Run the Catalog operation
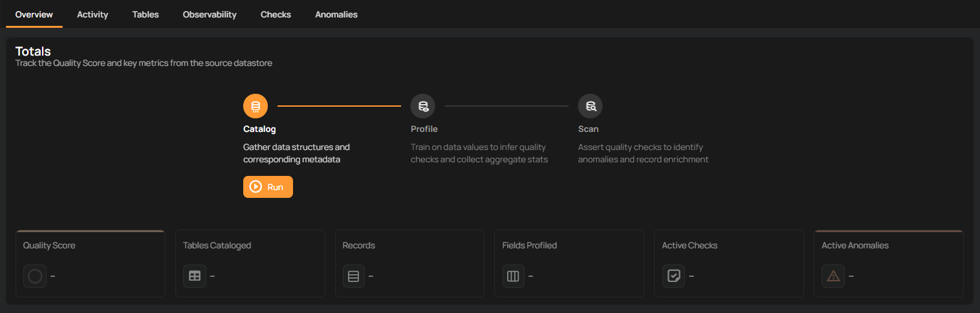The height and width of the screenshot is (313, 980). 268,187
